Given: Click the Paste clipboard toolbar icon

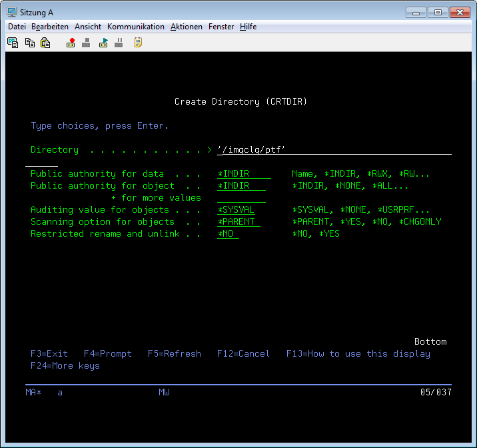Looking at the screenshot, I should [x=45, y=43].
